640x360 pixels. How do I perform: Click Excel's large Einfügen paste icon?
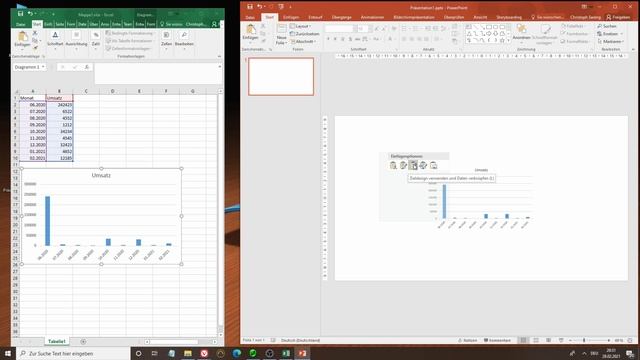pos(23,36)
